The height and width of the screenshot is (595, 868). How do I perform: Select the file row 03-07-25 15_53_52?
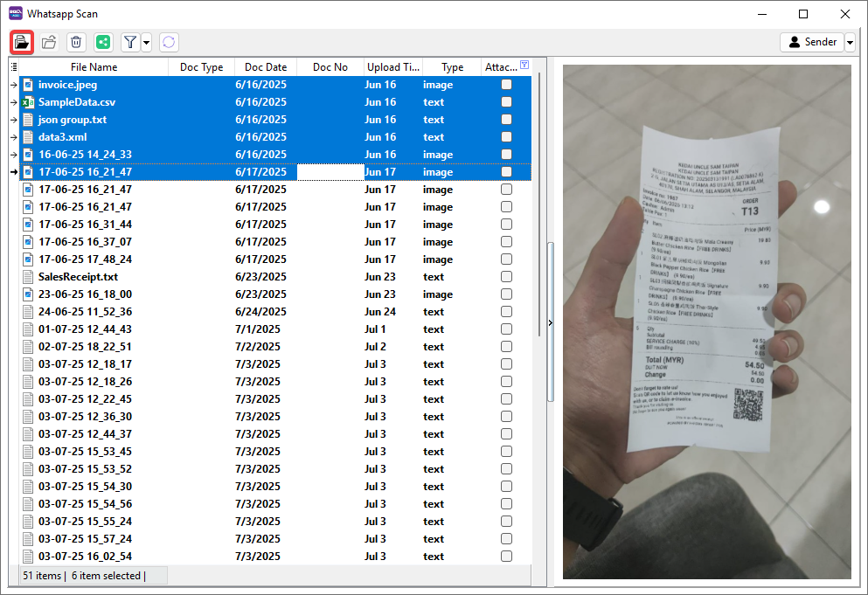tap(275, 469)
